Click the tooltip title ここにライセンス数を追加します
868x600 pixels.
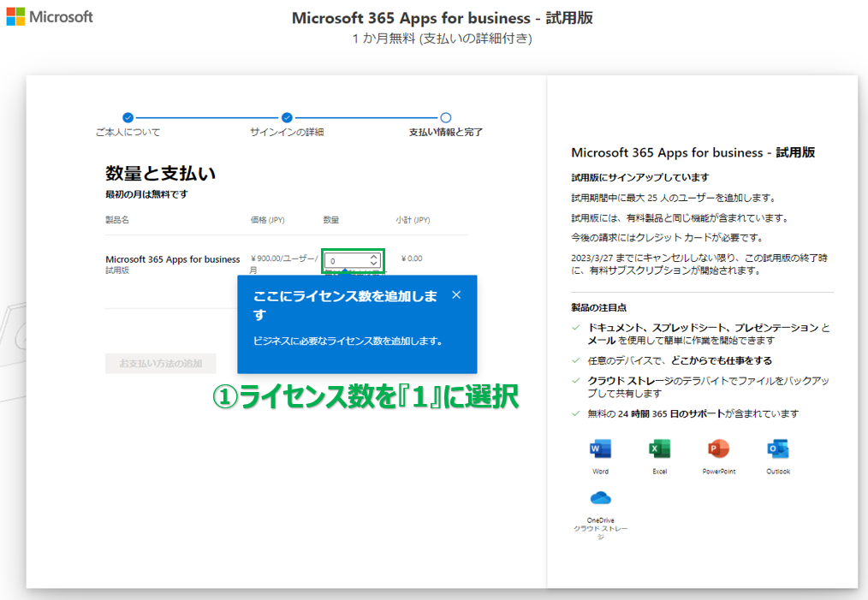coord(346,305)
